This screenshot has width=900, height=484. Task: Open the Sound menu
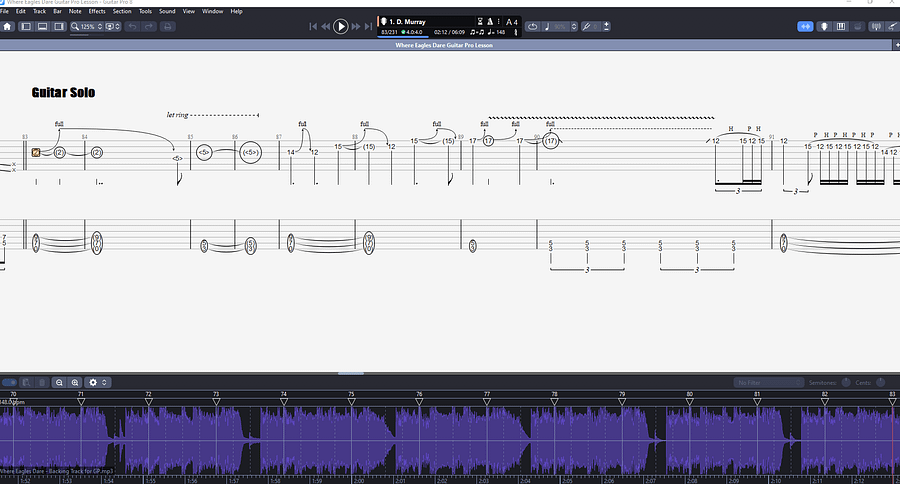(x=167, y=11)
